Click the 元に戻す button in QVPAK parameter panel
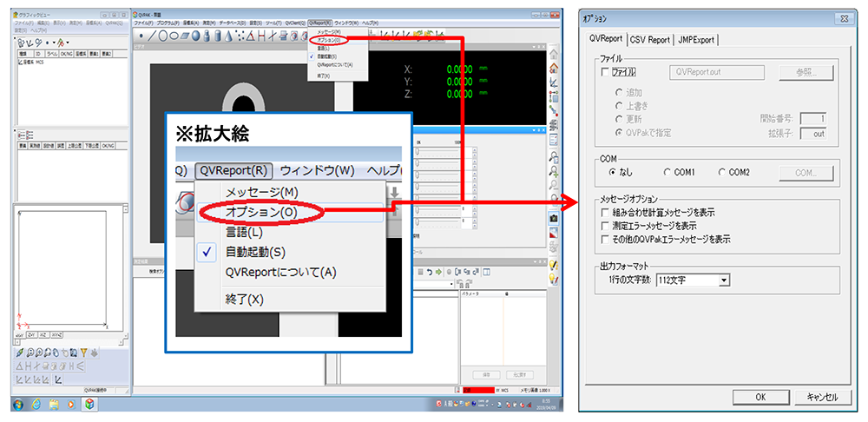Image resolution: width=868 pixels, height=422 pixels. coord(520,375)
